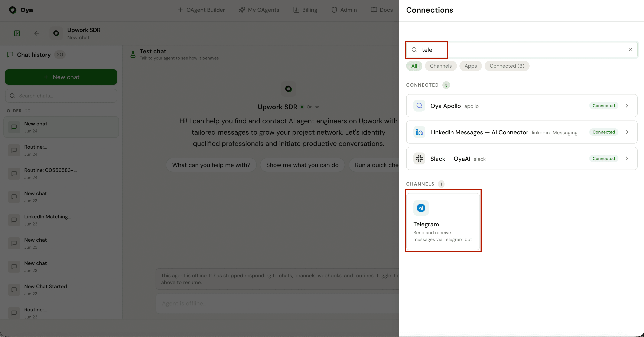This screenshot has height=337, width=644.
Task: Click 'What can you help me with?' suggestion
Action: [211, 165]
